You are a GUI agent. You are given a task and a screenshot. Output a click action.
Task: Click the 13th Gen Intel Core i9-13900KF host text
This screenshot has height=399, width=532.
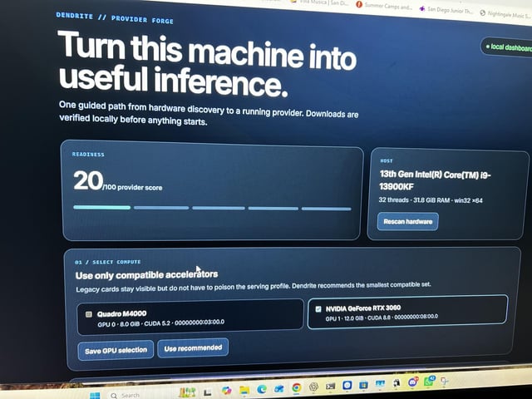coord(436,180)
